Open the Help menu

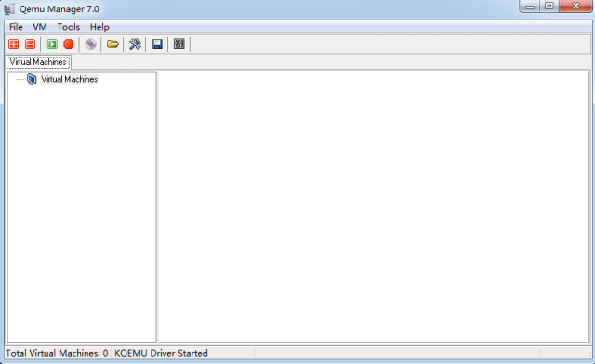[99, 27]
